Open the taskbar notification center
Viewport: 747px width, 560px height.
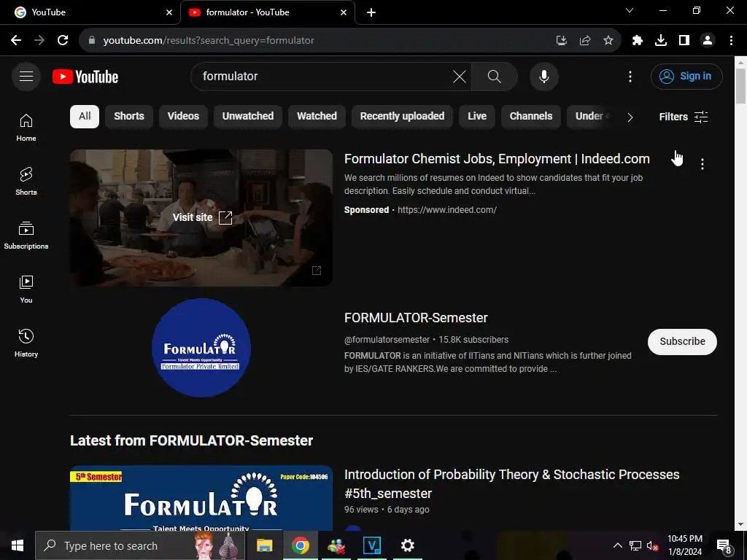click(724, 545)
